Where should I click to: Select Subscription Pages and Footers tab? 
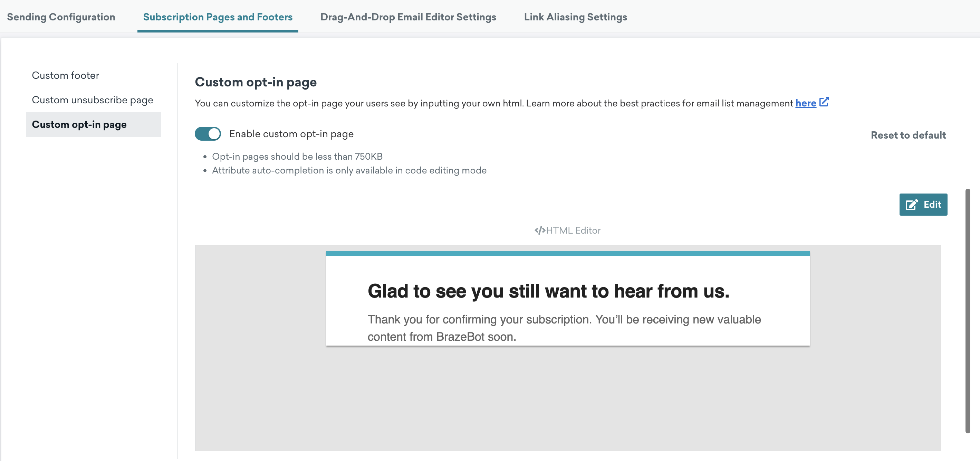tap(218, 17)
